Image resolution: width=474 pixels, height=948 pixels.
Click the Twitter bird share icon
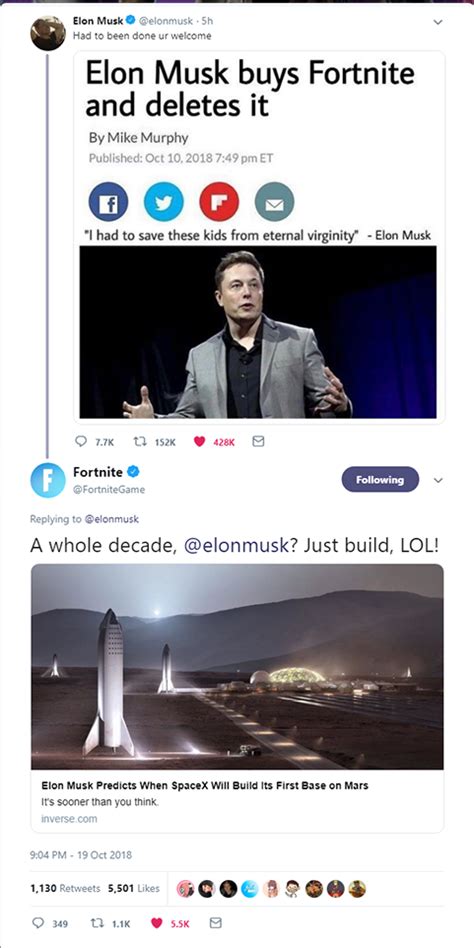pyautogui.click(x=164, y=202)
